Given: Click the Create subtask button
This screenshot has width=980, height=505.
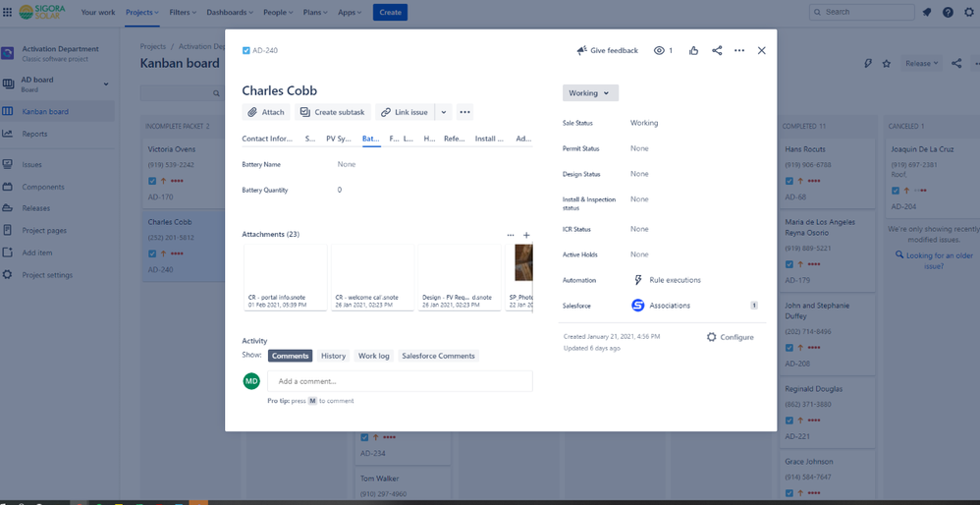Looking at the screenshot, I should pos(333,112).
